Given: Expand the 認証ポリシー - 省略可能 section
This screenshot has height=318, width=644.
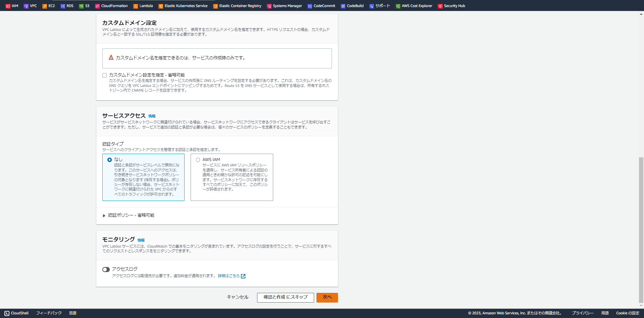Looking at the screenshot, I should click(x=129, y=215).
